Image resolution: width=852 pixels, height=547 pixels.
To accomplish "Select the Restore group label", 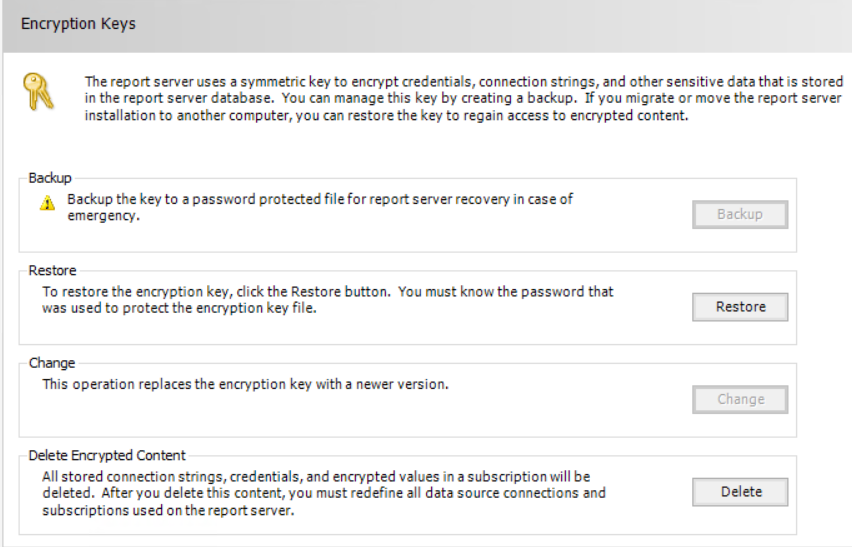I will click(x=52, y=270).
